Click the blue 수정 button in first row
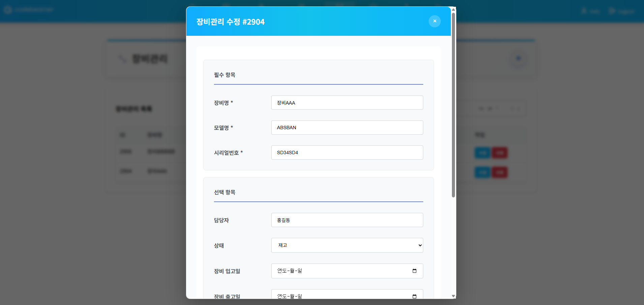Image resolution: width=644 pixels, height=305 pixels. [x=482, y=152]
